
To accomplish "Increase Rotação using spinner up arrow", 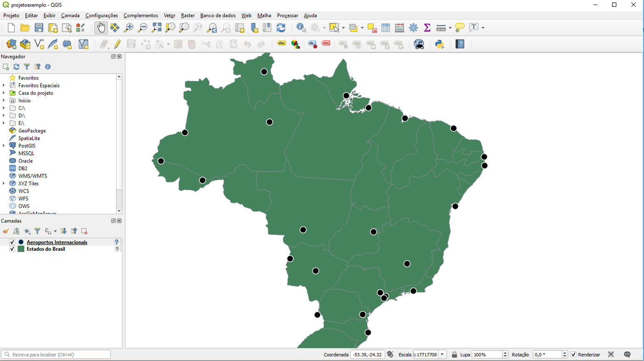I will click(565, 353).
